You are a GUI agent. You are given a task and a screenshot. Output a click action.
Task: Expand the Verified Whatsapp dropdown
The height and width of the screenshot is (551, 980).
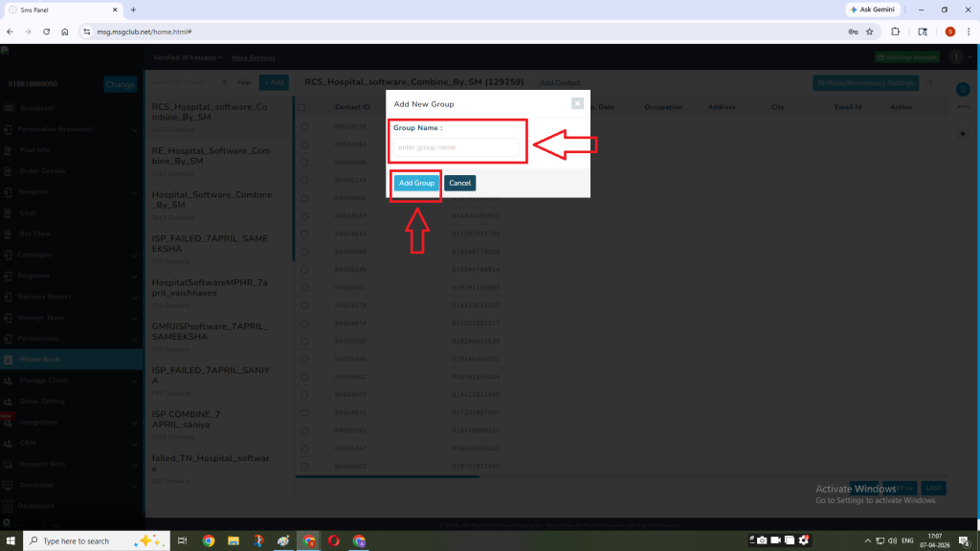(187, 57)
